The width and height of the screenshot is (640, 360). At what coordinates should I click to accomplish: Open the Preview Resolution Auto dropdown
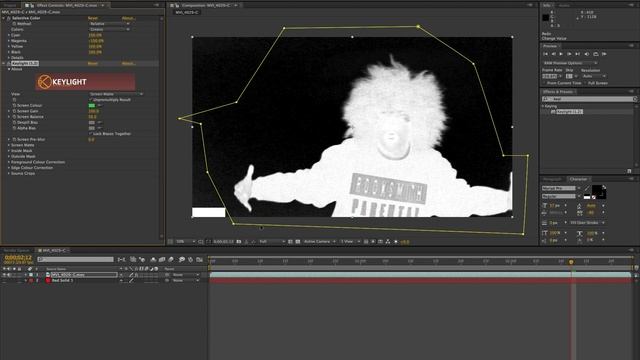point(594,76)
